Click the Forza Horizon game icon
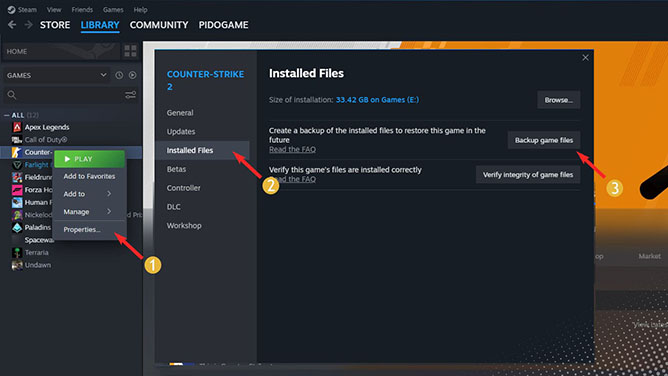Viewport: 668px width, 376px height. 17,190
